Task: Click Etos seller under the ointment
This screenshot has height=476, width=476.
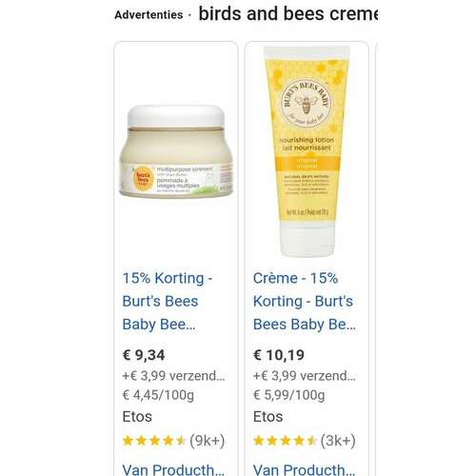Action: pos(137,417)
